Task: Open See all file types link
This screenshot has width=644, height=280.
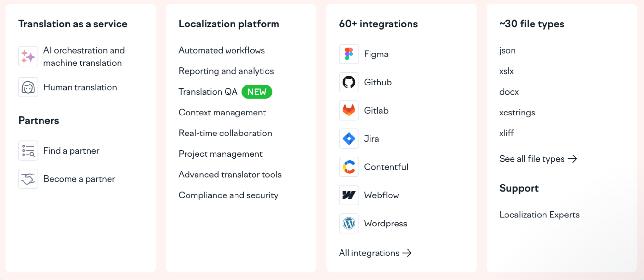Action: tap(538, 159)
